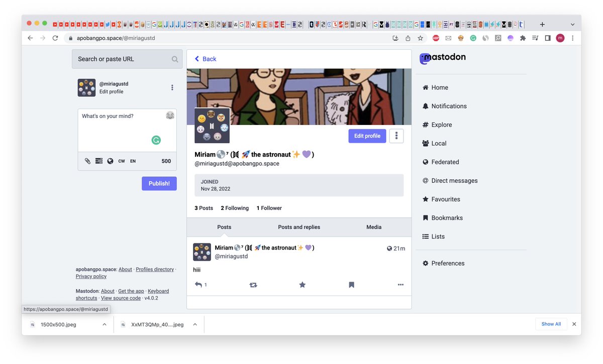Click the Edit profile button
The height and width of the screenshot is (364, 603).
point(367,136)
